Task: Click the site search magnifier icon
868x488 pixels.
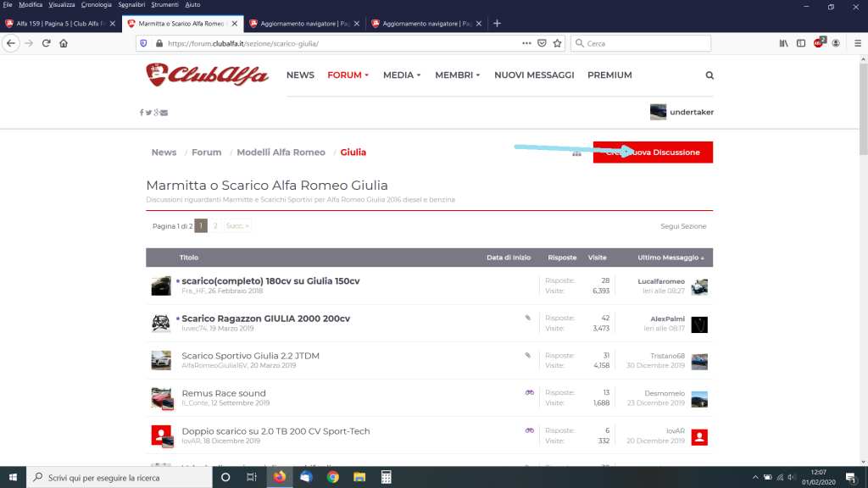Action: [x=709, y=75]
